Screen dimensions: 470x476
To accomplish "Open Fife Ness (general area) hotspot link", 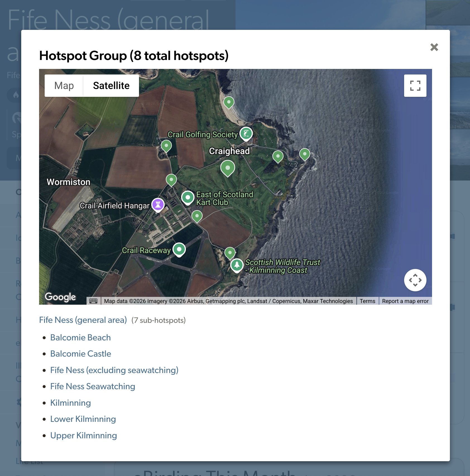I will [x=83, y=320].
